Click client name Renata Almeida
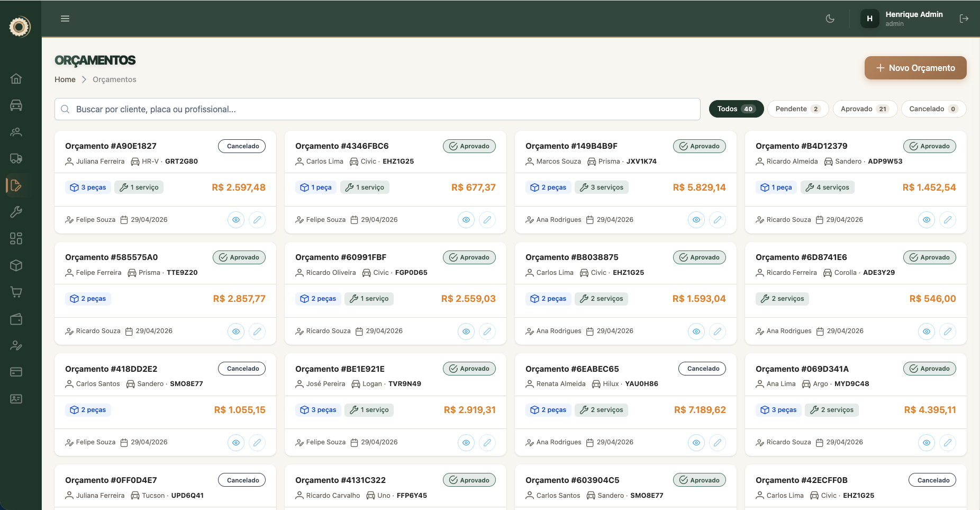Image resolution: width=980 pixels, height=510 pixels. (561, 384)
